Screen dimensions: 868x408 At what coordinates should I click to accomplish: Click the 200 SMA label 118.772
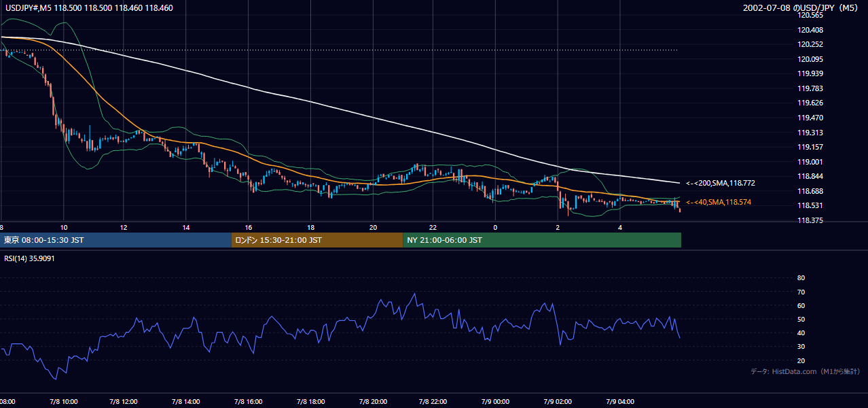pos(721,183)
